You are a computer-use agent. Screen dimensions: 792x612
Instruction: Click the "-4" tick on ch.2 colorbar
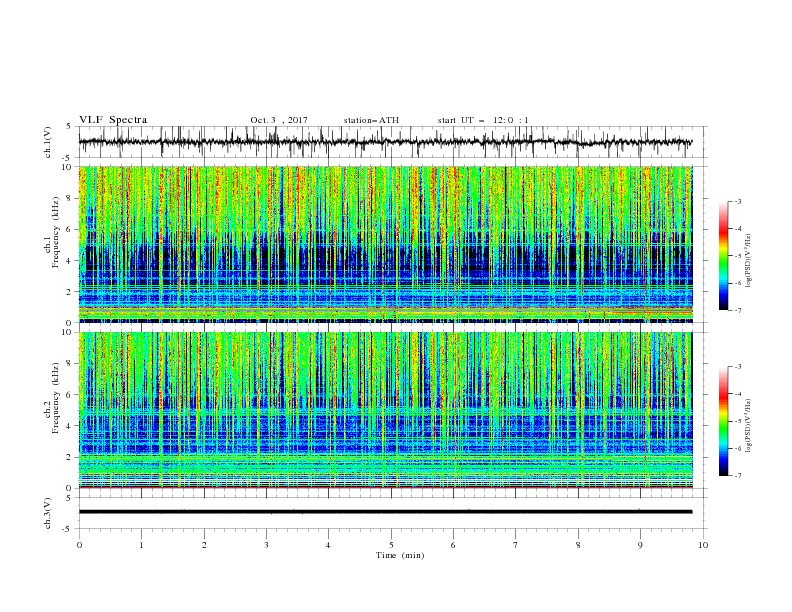pyautogui.click(x=738, y=394)
